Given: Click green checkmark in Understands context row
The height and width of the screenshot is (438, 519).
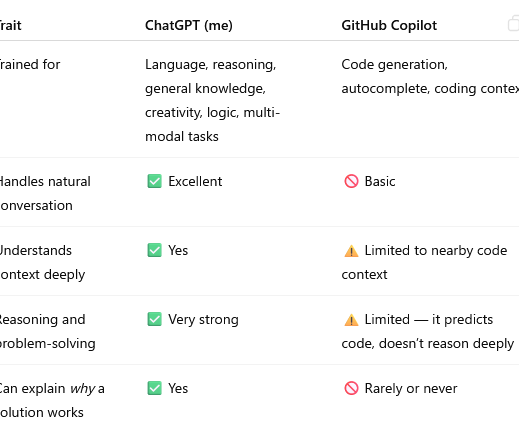Looking at the screenshot, I should coord(154,250).
